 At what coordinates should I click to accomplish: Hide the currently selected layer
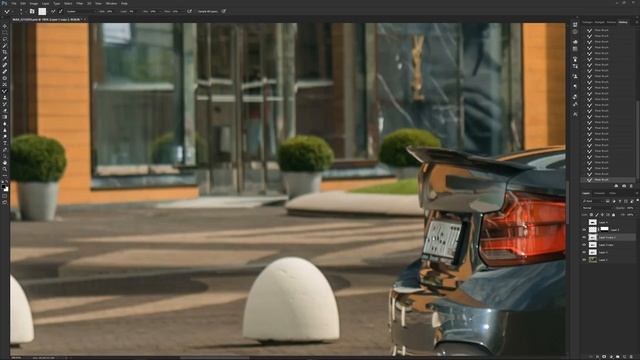pos(584,237)
